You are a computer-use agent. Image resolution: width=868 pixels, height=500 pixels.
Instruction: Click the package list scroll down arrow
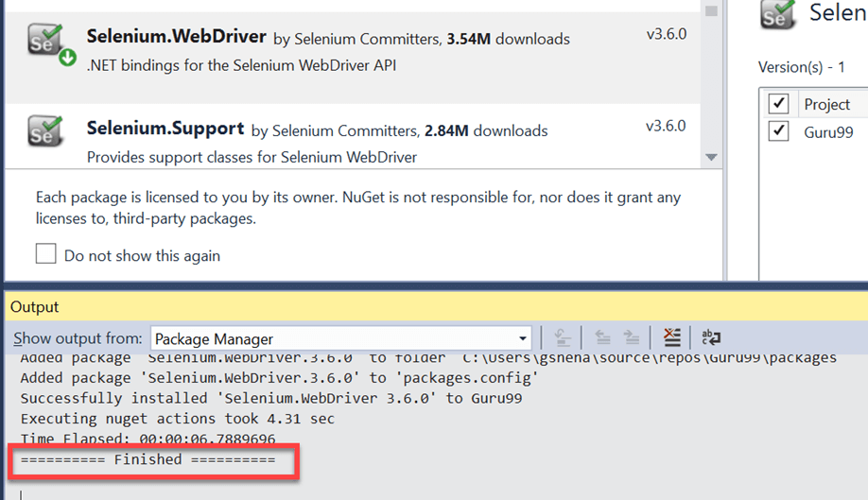click(x=711, y=157)
